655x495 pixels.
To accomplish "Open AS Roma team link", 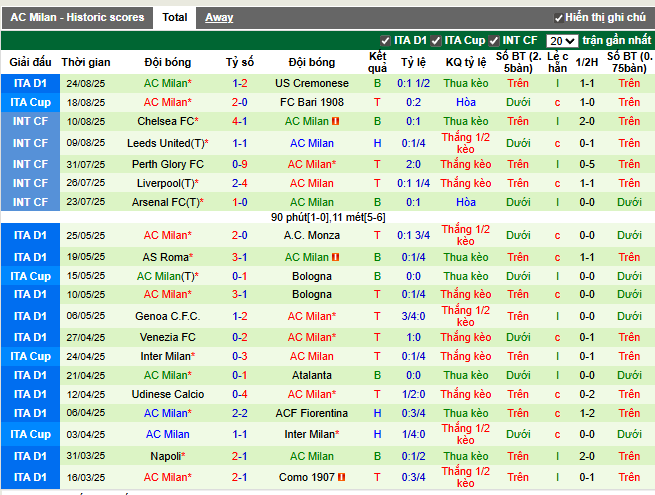I will pos(165,257).
